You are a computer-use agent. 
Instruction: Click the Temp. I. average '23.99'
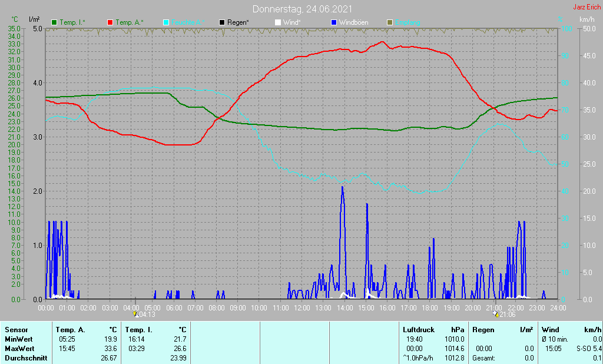178,358
